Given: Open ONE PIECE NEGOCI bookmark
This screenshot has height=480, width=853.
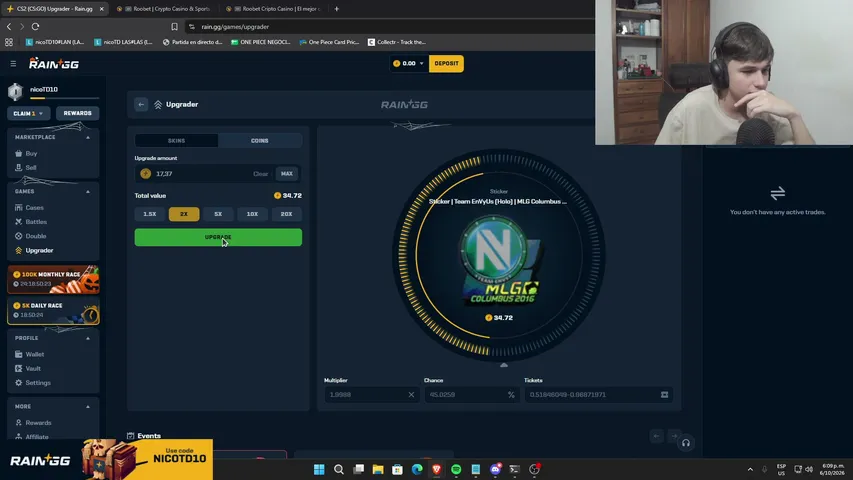Looking at the screenshot, I should pyautogui.click(x=261, y=42).
